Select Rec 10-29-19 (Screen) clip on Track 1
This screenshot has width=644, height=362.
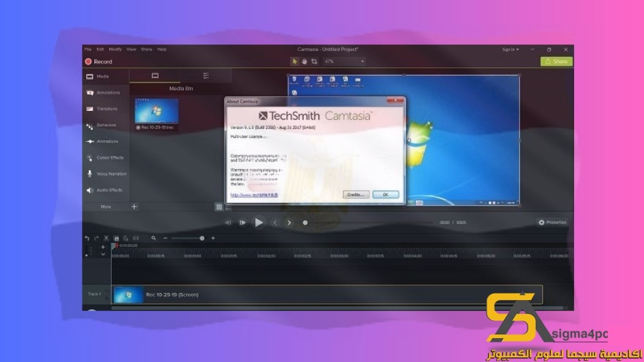click(x=327, y=295)
